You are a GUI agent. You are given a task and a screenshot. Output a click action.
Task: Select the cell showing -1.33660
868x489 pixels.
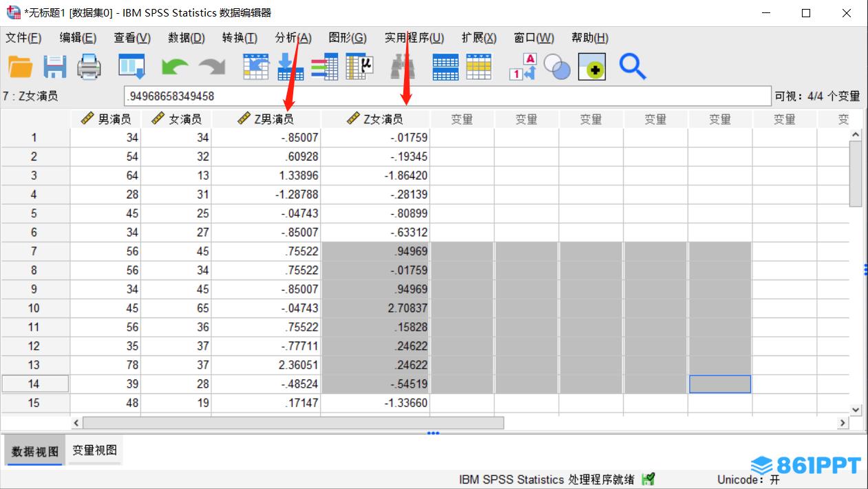point(375,403)
